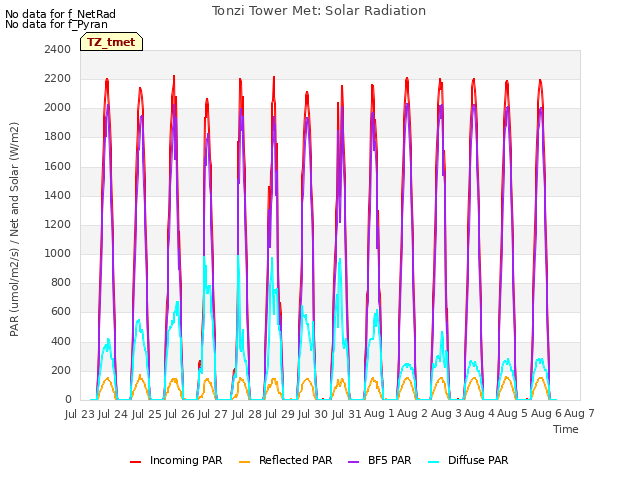The height and width of the screenshot is (480, 640).
Task: Click the 600 y-axis tick label
Action: [x=61, y=312]
